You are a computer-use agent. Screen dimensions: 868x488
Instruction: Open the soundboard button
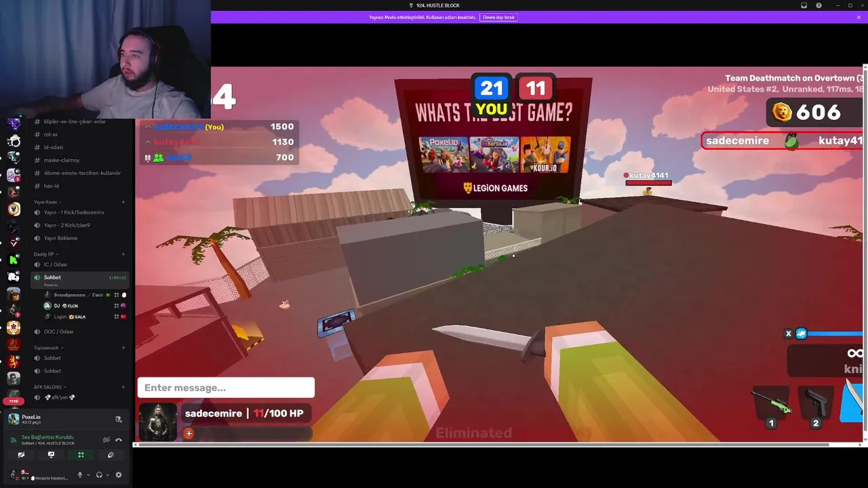point(111,455)
